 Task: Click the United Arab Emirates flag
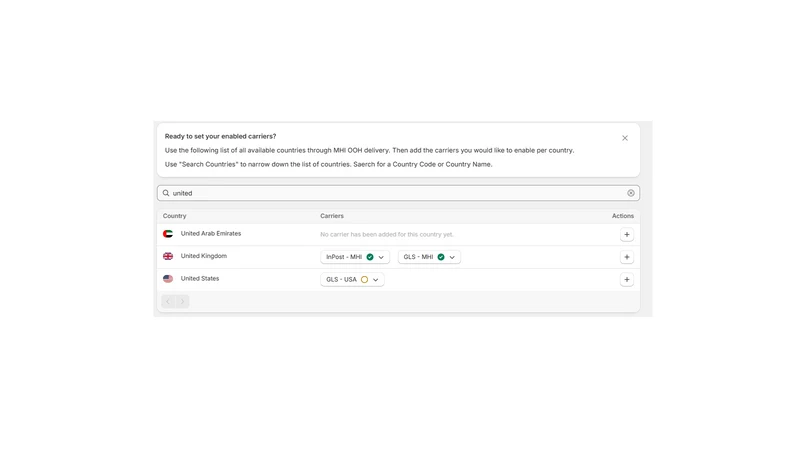168,234
